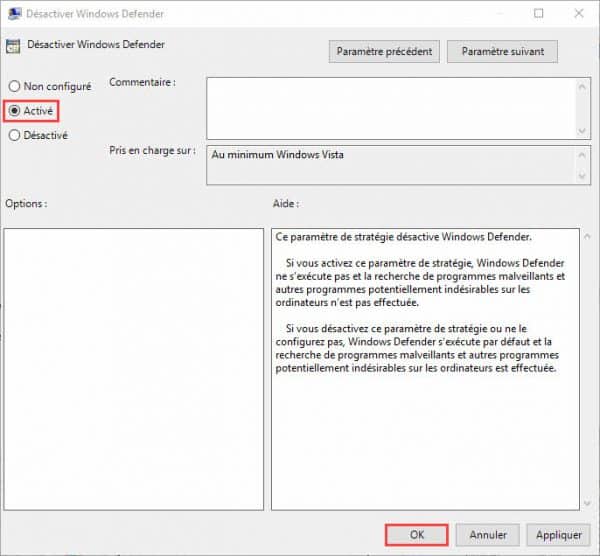Go to Paramètre précédent
Viewport: 600px width, 556px height.
pyautogui.click(x=384, y=51)
